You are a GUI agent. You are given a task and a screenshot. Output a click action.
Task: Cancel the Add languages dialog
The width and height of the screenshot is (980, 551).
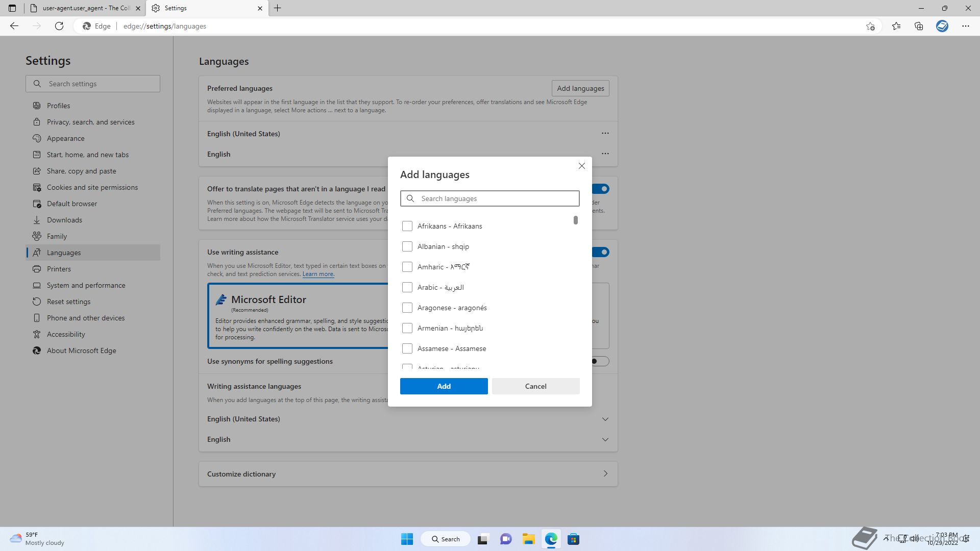coord(535,386)
